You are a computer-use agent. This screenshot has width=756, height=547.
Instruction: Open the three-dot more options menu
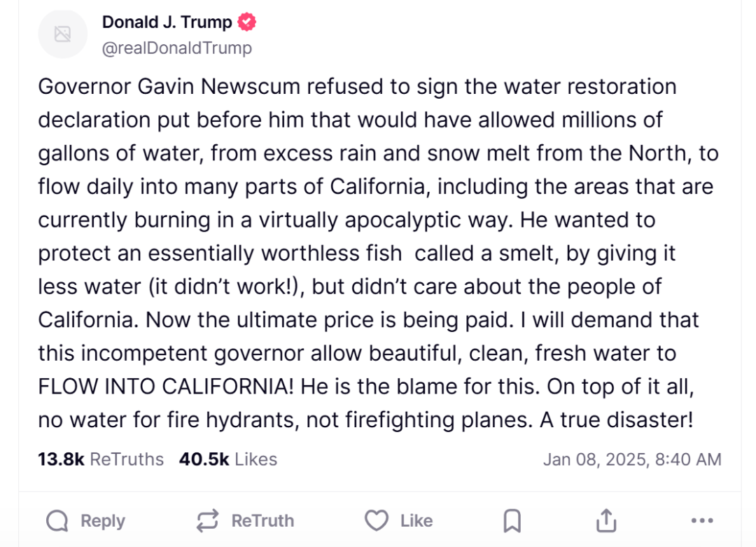click(702, 520)
